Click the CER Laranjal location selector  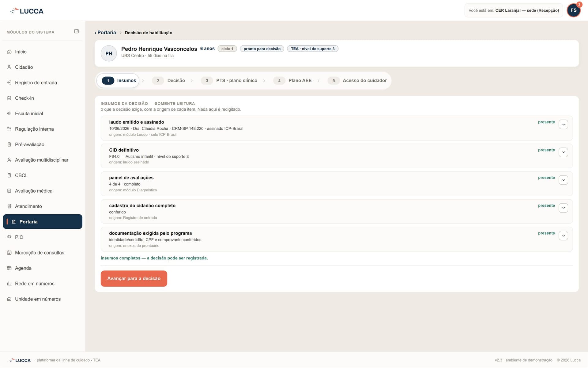[514, 10]
